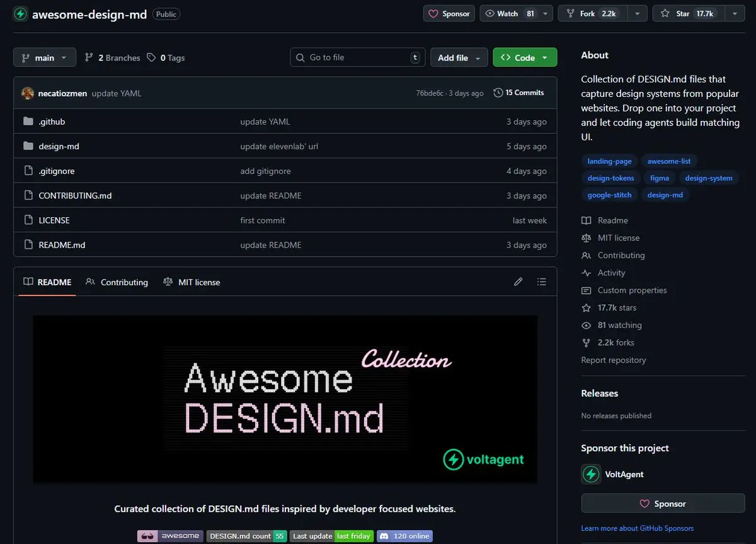
Task: Click the VoltAgent repository avatar icon
Action: point(20,14)
